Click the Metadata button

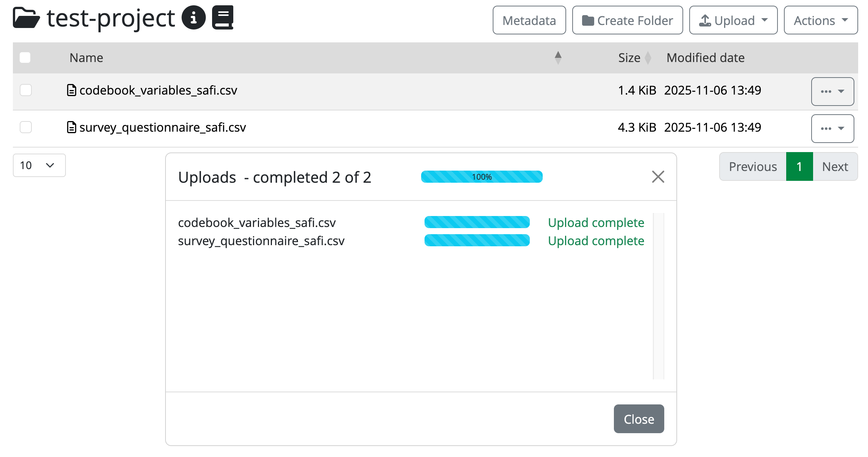point(529,20)
